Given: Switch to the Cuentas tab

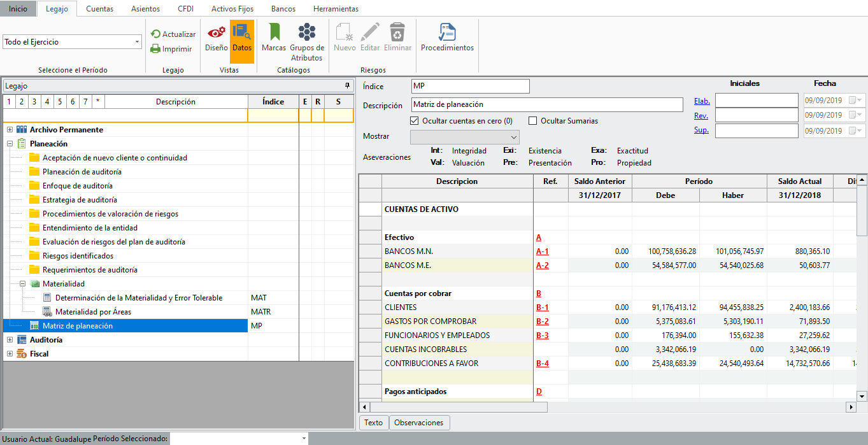Looking at the screenshot, I should point(99,9).
